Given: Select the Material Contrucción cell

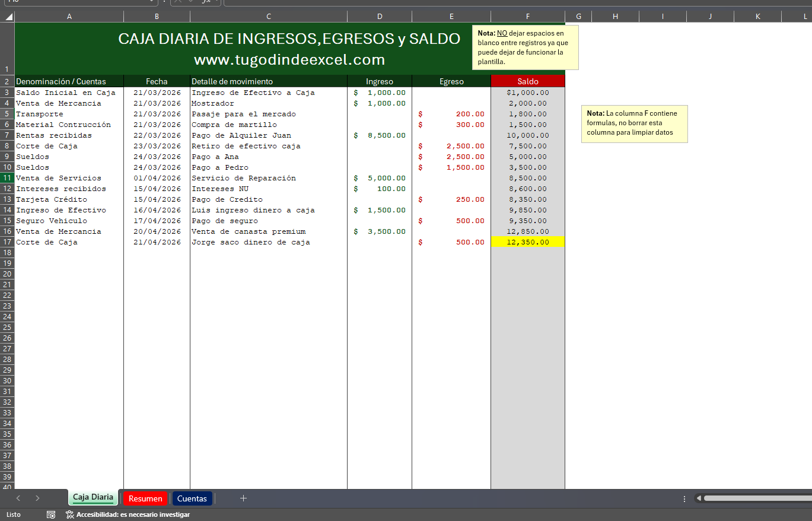Looking at the screenshot, I should pos(69,125).
